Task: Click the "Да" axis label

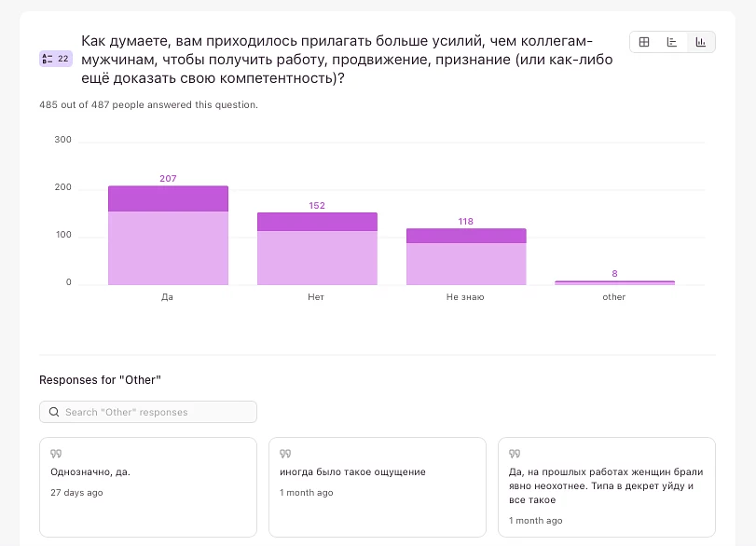Action: point(168,297)
